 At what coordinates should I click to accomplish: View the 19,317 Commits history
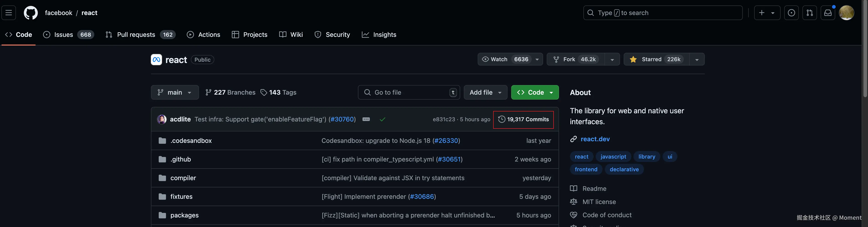point(523,119)
